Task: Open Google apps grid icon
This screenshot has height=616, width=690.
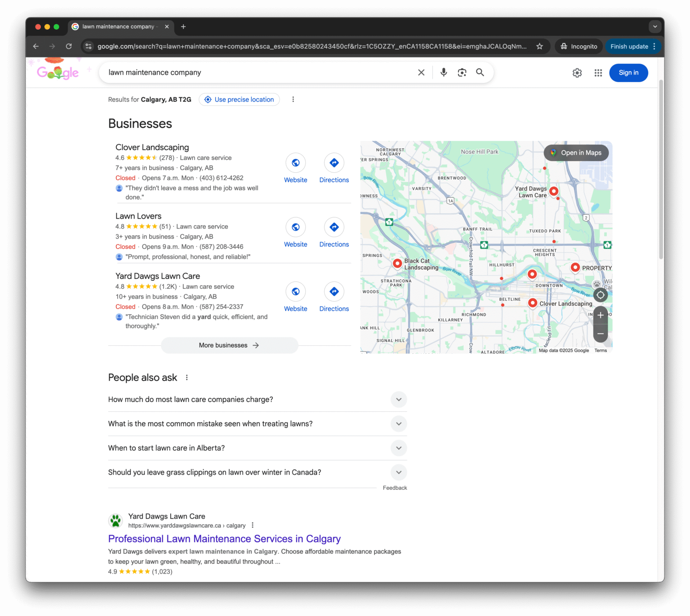Action: click(x=598, y=73)
